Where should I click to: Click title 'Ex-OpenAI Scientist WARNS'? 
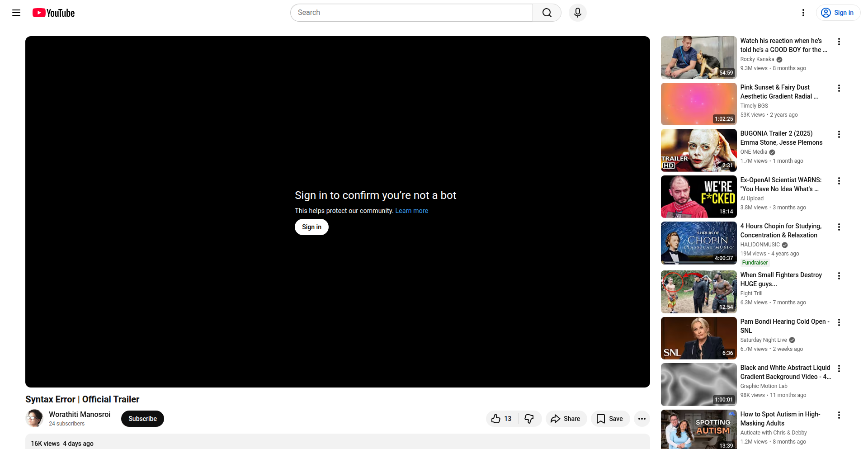pos(781,184)
